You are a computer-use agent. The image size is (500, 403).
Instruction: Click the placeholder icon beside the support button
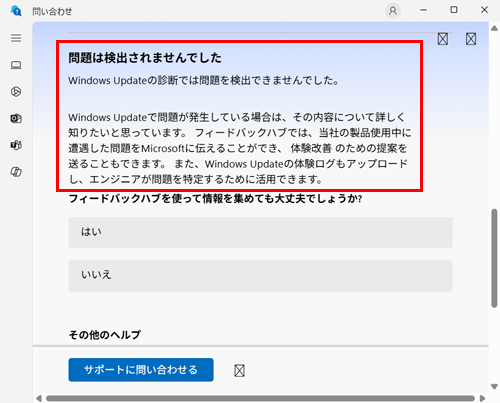click(239, 370)
